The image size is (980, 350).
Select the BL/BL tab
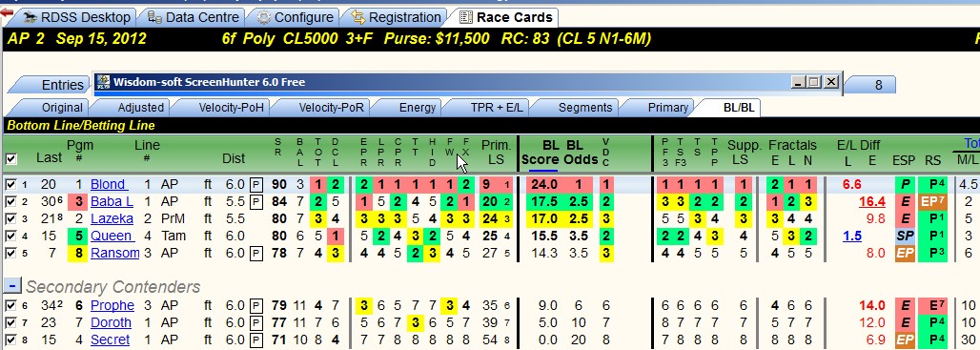pos(732,108)
